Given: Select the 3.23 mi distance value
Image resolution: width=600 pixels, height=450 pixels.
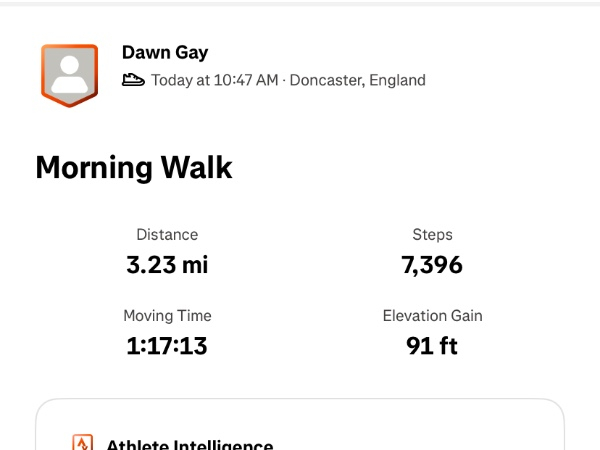Looking at the screenshot, I should 167,265.
